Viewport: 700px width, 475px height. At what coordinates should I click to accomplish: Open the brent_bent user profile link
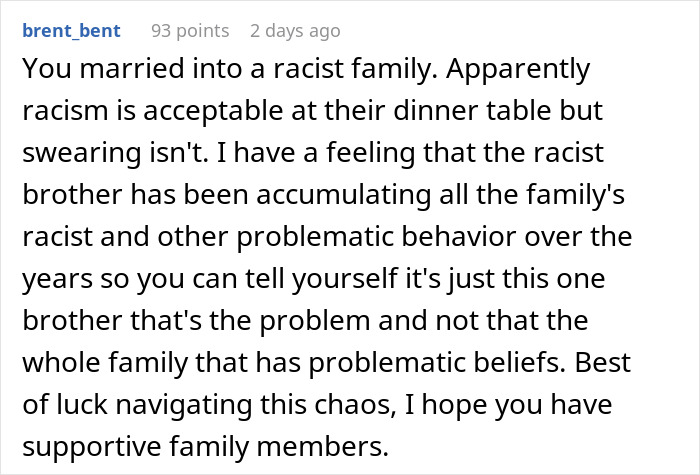tap(70, 30)
